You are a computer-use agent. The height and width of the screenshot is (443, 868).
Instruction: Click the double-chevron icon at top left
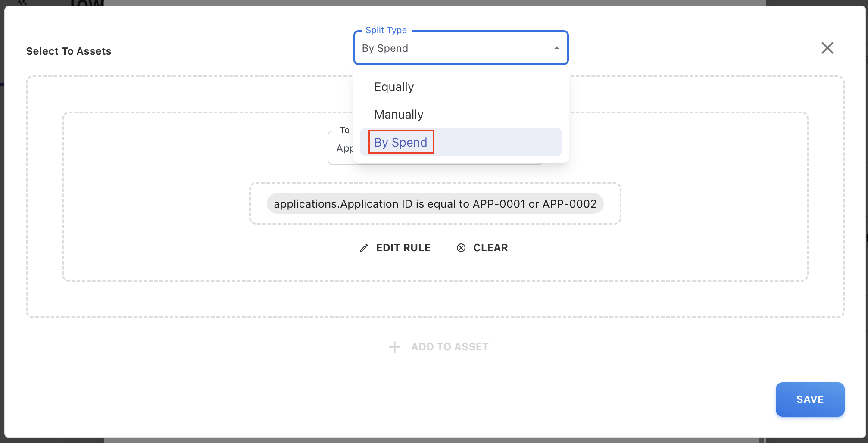click(22, 2)
